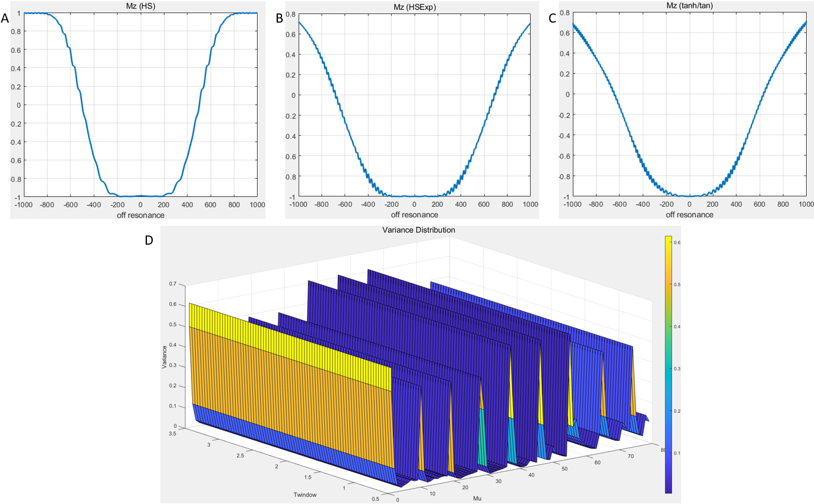Click the yellow top end of the colorbar
Viewport: 814px width, 504px height.
(x=668, y=239)
